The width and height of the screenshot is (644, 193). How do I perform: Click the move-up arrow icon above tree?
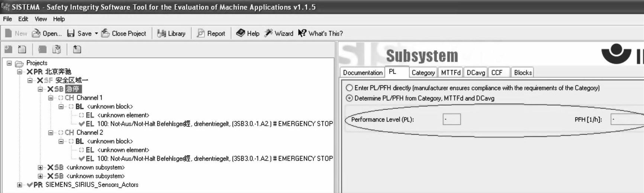coord(77,49)
